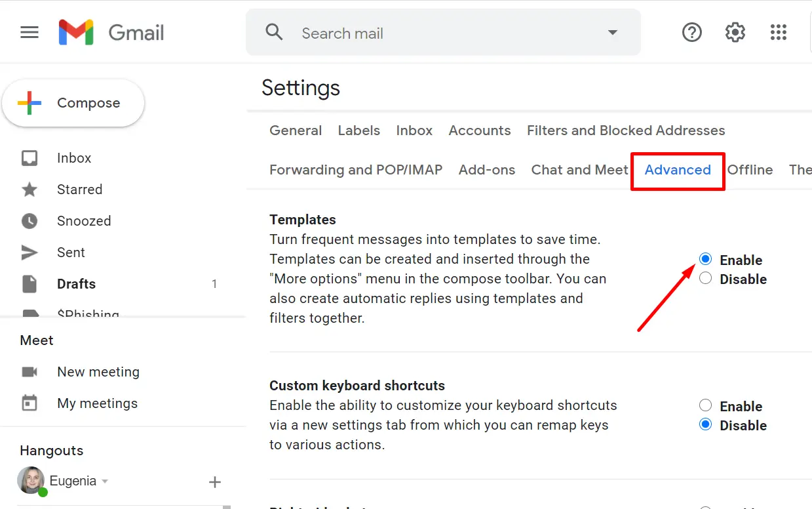Screen dimensions: 812x509
Task: Switch to the Add-ons tab
Action: (487, 170)
